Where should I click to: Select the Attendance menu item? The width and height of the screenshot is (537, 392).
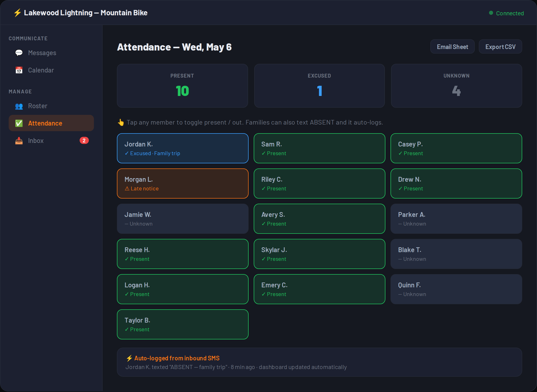coord(51,123)
